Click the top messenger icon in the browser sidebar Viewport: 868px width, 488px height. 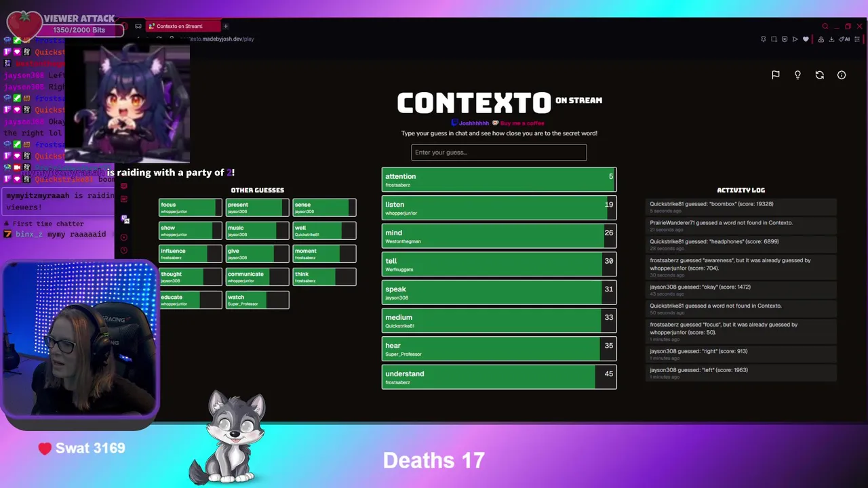(x=124, y=186)
